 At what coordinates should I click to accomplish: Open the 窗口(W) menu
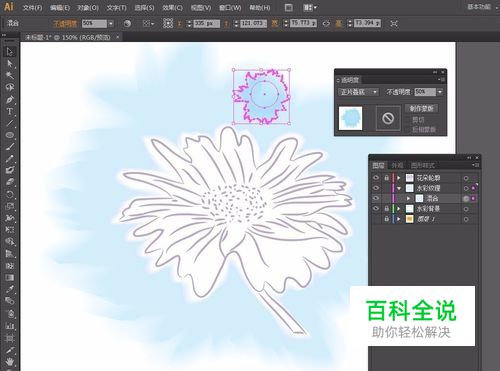click(x=230, y=7)
